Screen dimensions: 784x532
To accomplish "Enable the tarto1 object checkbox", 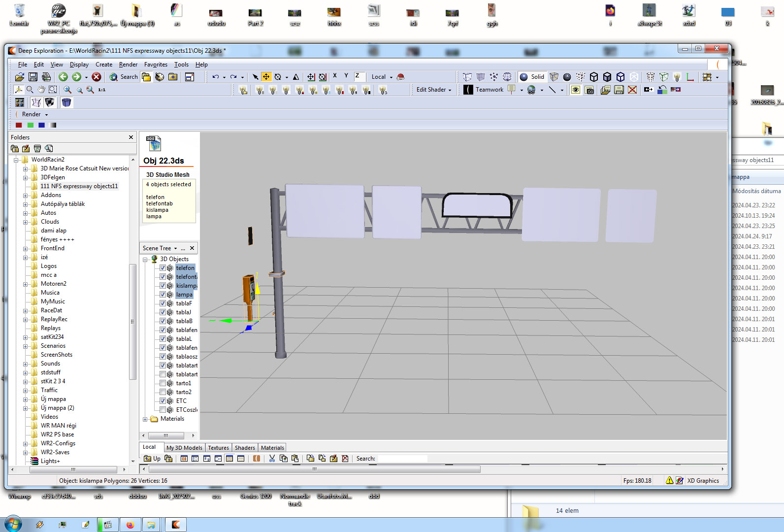I will click(x=163, y=383).
